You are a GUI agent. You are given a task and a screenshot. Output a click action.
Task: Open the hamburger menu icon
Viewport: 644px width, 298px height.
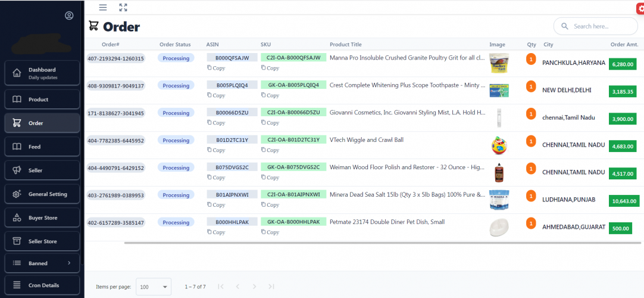[x=103, y=7]
